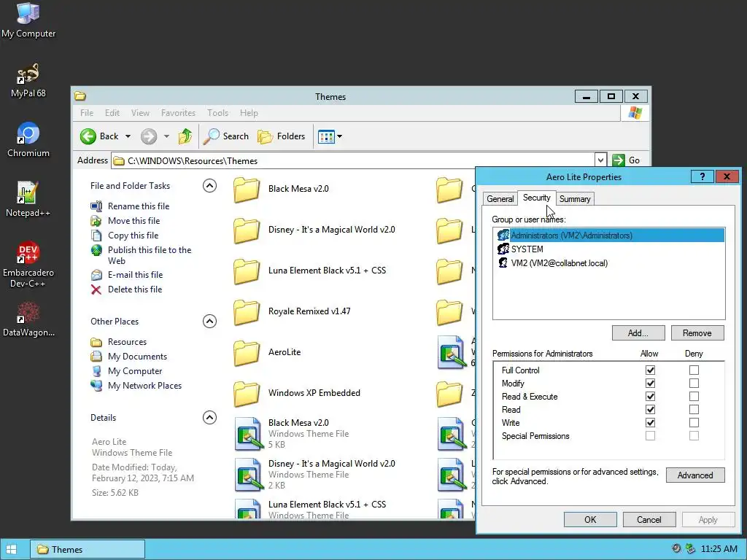Open Search pane from toolbar

[226, 136]
